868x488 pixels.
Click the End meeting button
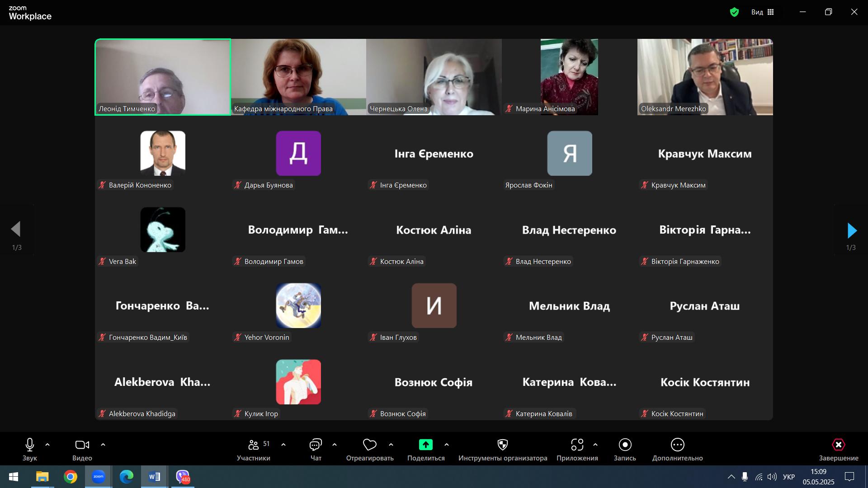[838, 445]
